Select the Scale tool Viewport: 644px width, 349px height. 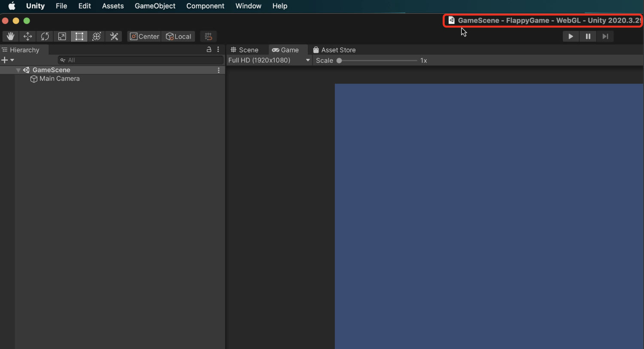coord(62,37)
